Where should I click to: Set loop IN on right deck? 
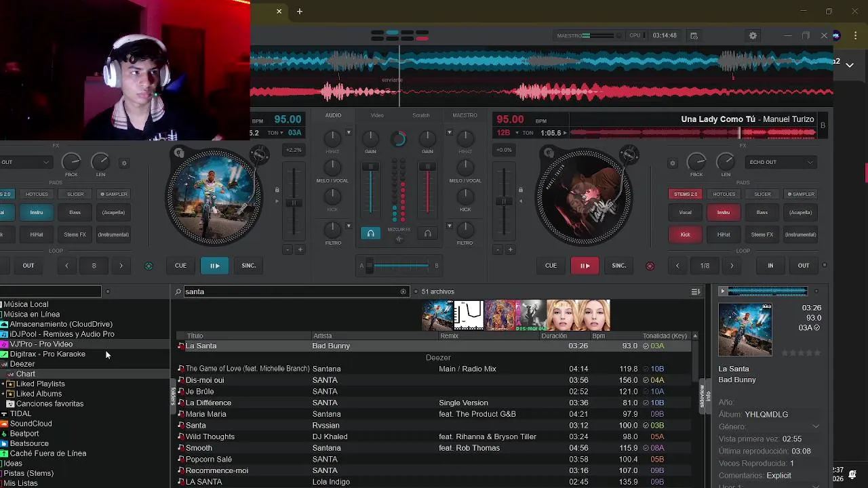pyautogui.click(x=770, y=266)
